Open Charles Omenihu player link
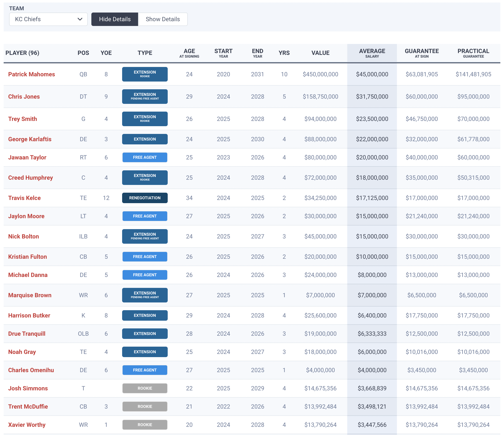Image resolution: width=504 pixels, height=435 pixels. coord(31,370)
